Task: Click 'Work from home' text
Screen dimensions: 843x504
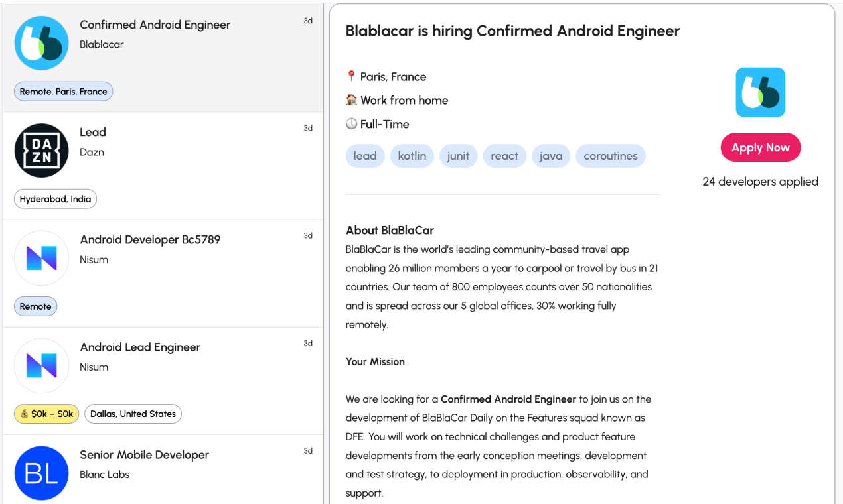Action: (x=404, y=101)
